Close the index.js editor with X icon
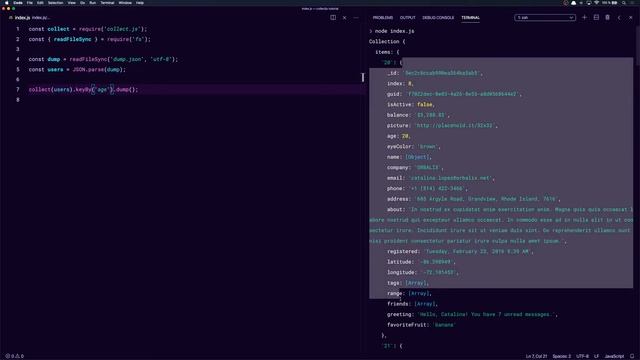The width and height of the screenshot is (640, 360). point(344,18)
